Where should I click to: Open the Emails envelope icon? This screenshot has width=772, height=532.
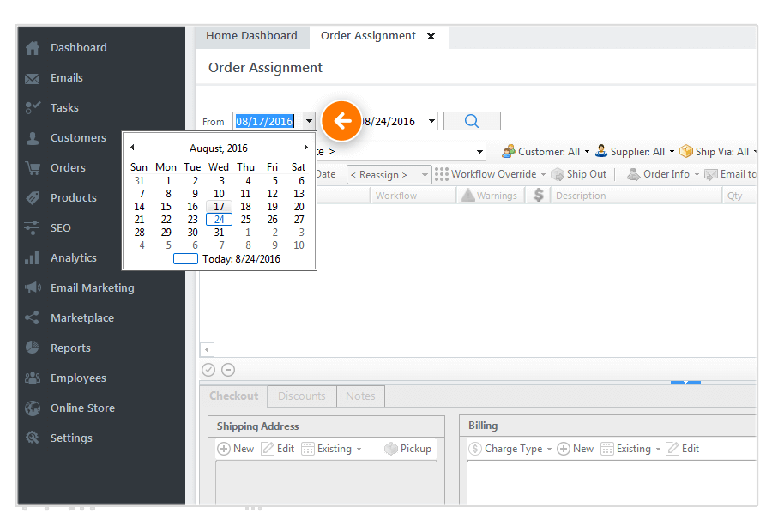tap(33, 78)
